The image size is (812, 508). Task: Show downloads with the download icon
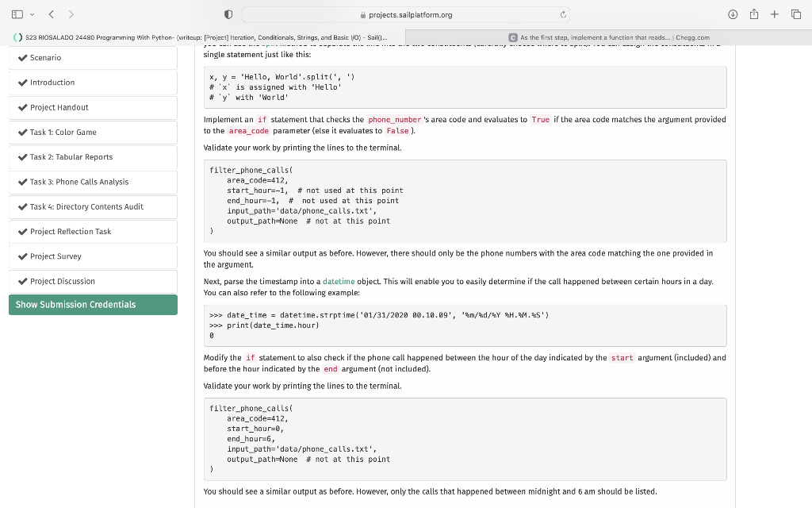point(733,14)
